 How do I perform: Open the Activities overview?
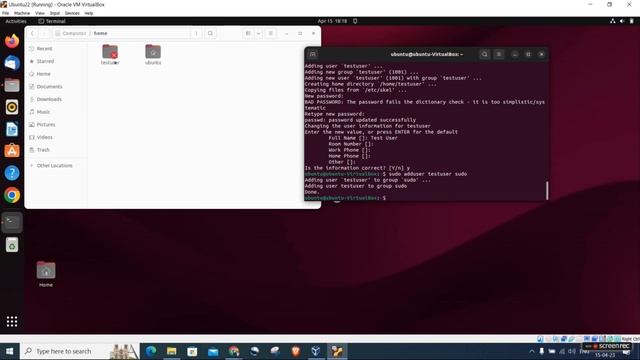pyautogui.click(x=16, y=21)
